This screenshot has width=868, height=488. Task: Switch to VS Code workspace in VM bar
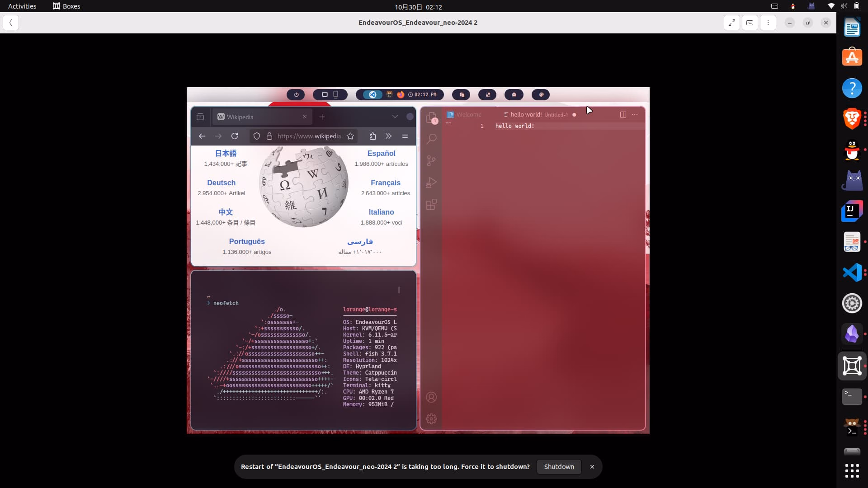pyautogui.click(x=373, y=94)
